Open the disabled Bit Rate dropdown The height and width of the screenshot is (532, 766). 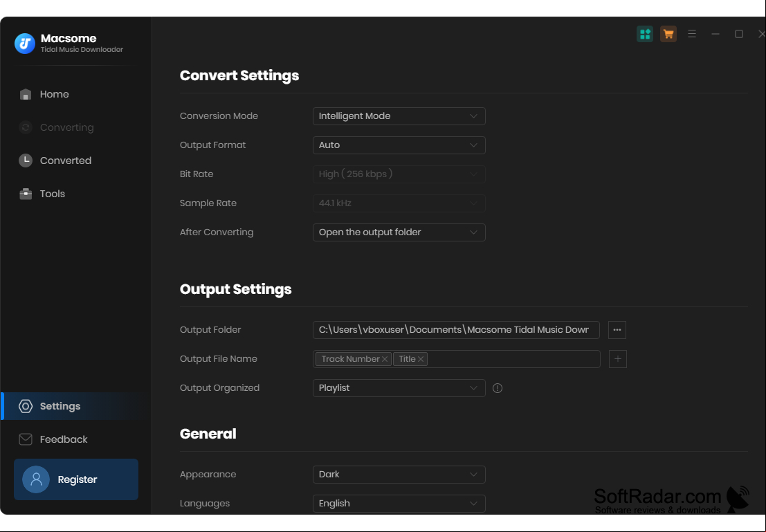click(x=399, y=174)
